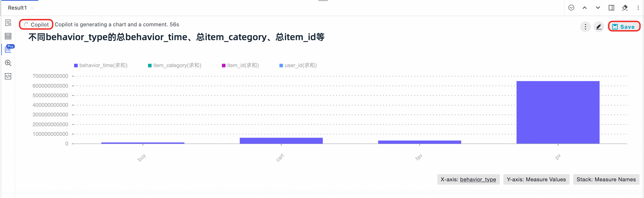
Task: Click the pencil edit chart icon
Action: pyautogui.click(x=598, y=27)
